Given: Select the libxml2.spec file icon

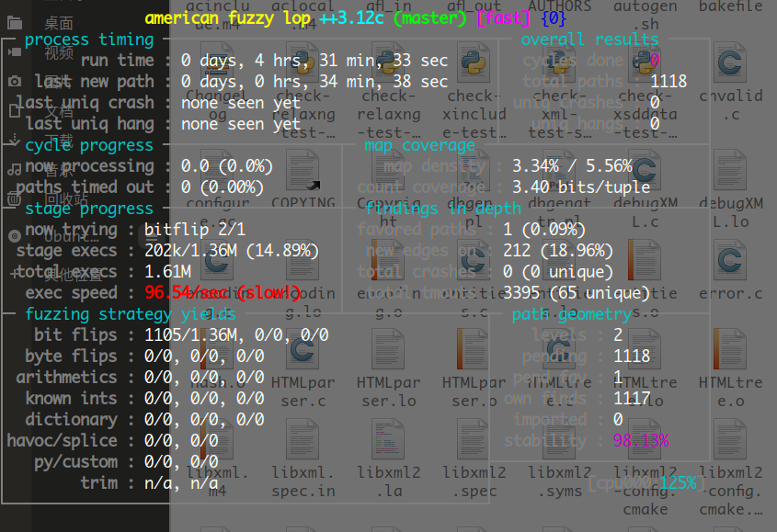Looking at the screenshot, I should (x=474, y=439).
